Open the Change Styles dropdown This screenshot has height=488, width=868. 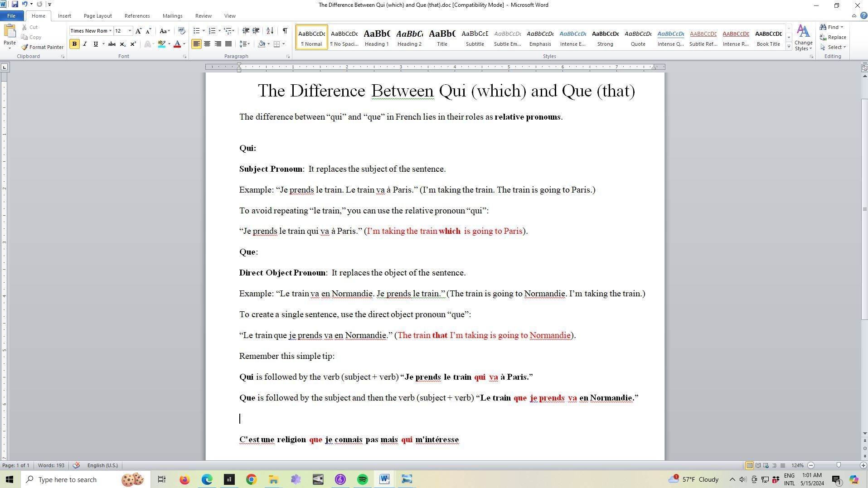coord(803,38)
